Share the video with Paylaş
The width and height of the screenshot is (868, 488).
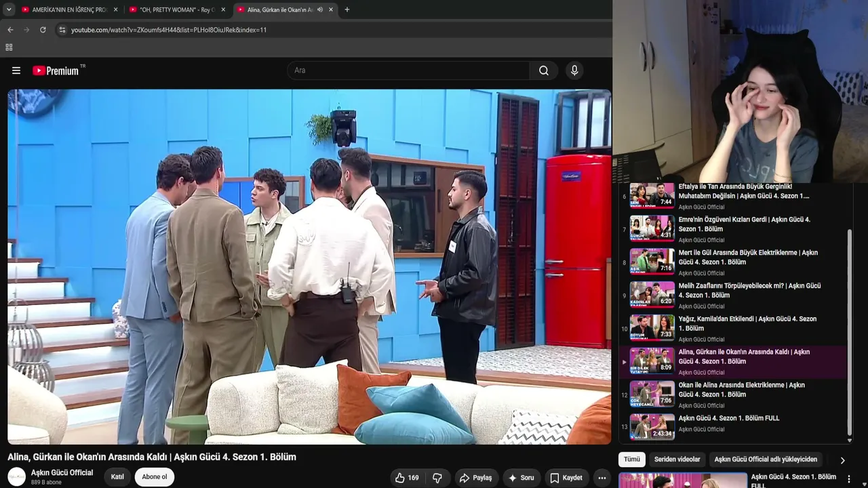click(475, 478)
